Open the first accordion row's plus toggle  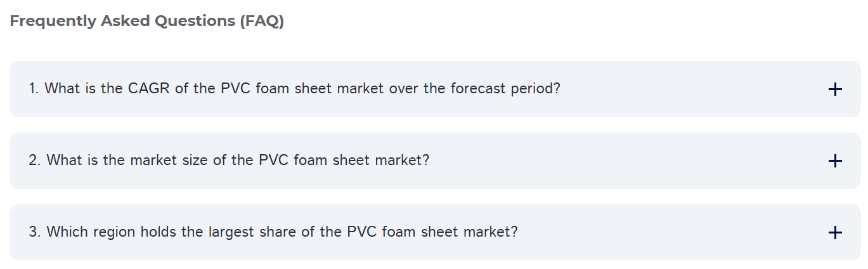pyautogui.click(x=835, y=89)
